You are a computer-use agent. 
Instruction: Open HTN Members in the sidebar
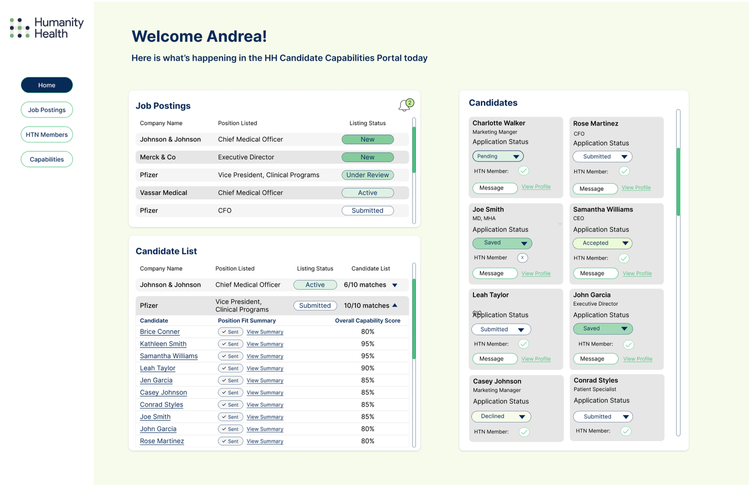[47, 135]
